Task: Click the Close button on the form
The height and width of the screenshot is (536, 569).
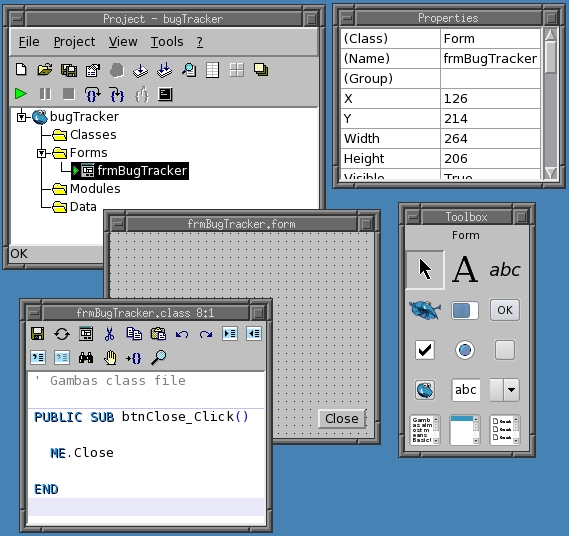Action: tap(342, 418)
